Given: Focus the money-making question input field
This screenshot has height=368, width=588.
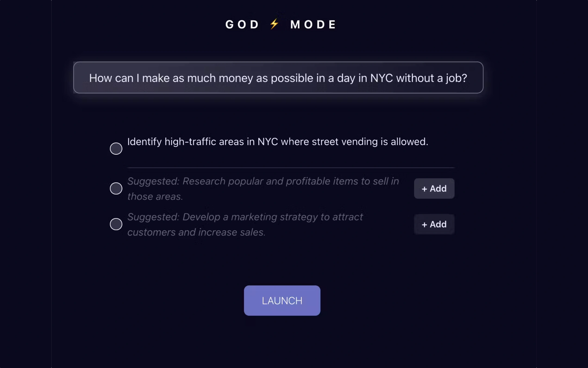Looking at the screenshot, I should [x=278, y=78].
